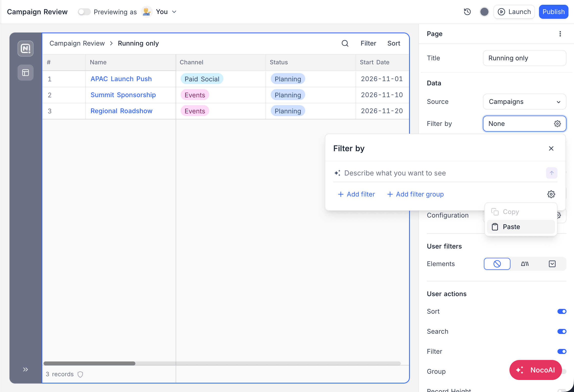Click the NocoDB logo icon in sidebar
Screen dimensions: 574x392
26,49
